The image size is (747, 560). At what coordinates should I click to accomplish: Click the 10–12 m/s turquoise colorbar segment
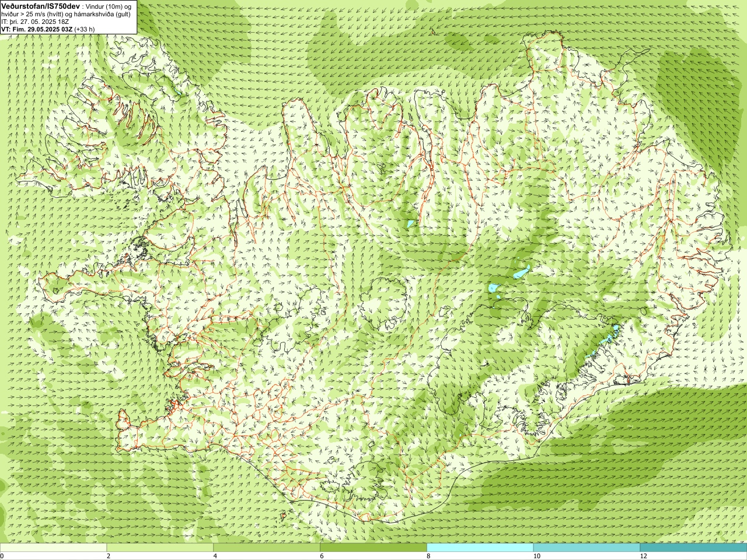coord(587,548)
